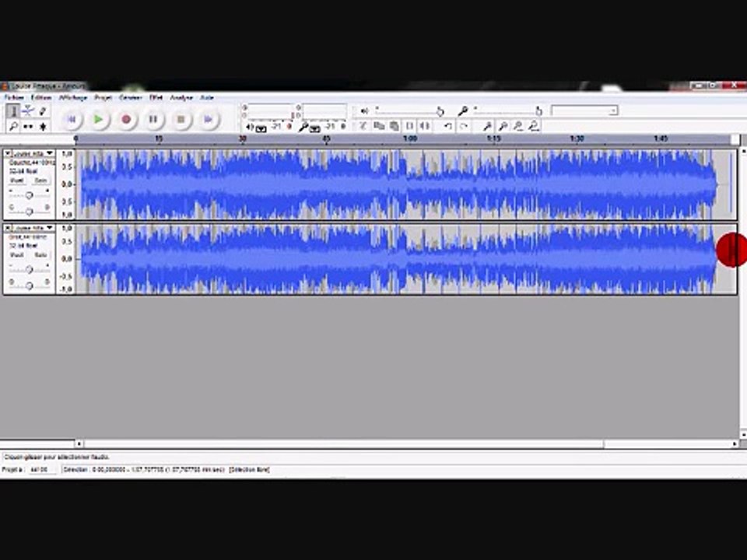Open the output level meter dropdown

point(261,128)
